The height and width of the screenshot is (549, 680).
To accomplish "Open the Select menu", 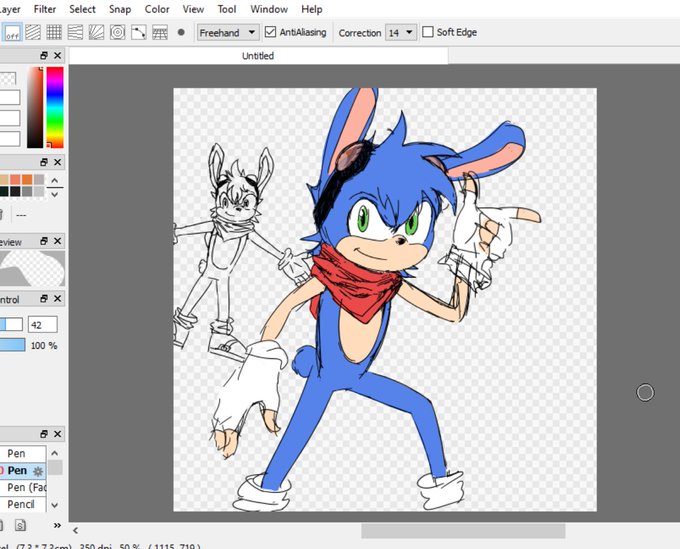I will click(82, 9).
